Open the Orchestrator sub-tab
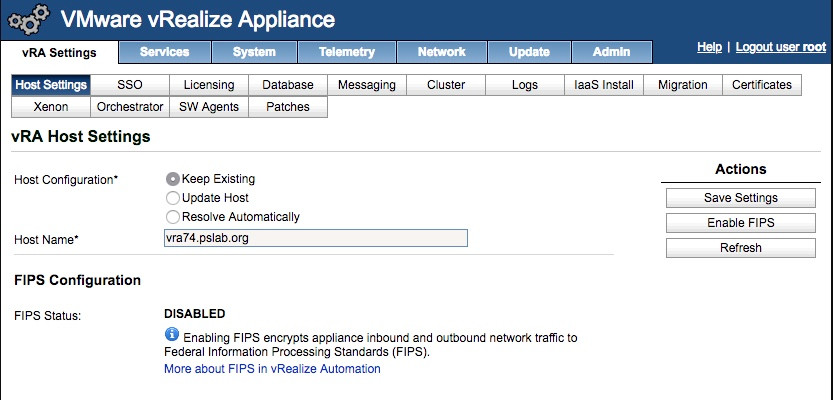Image resolution: width=833 pixels, height=400 pixels. pyautogui.click(x=130, y=107)
